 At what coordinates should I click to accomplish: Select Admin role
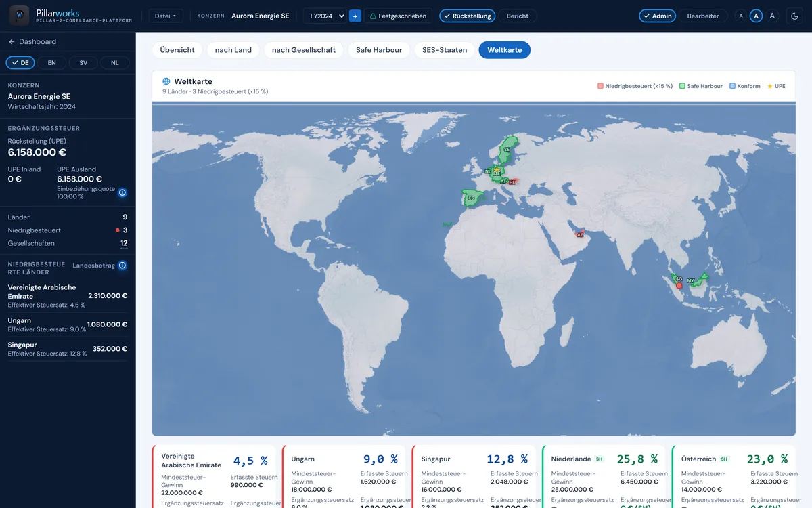click(x=657, y=16)
